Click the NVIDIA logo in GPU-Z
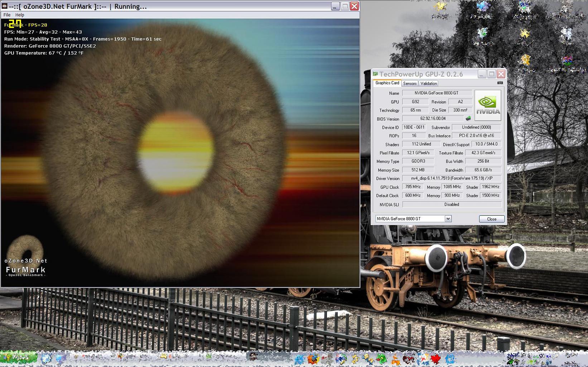 pyautogui.click(x=488, y=105)
